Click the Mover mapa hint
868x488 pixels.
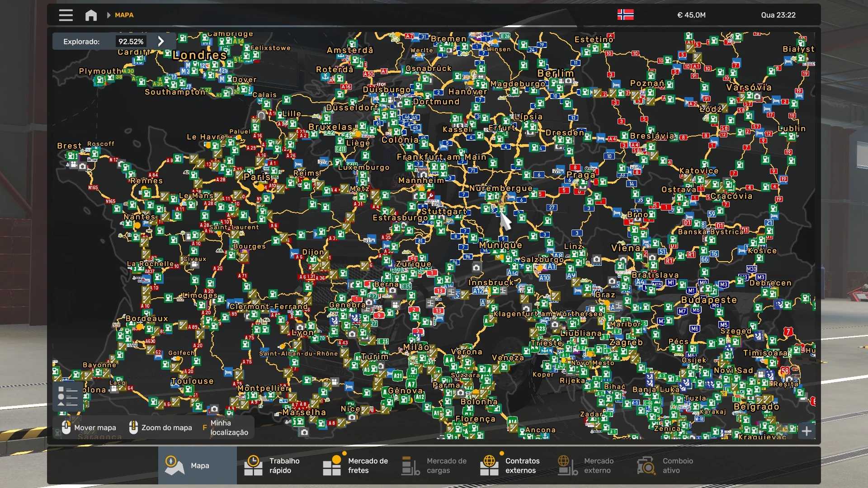click(x=94, y=427)
